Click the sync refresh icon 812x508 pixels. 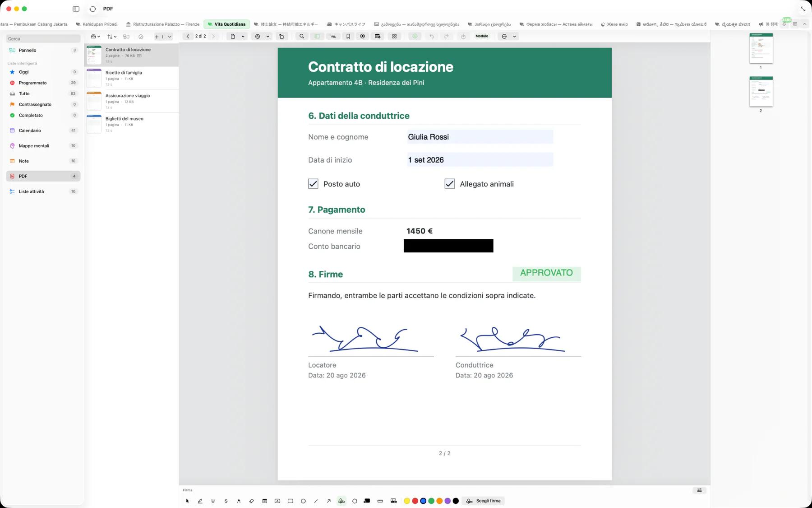pos(93,9)
